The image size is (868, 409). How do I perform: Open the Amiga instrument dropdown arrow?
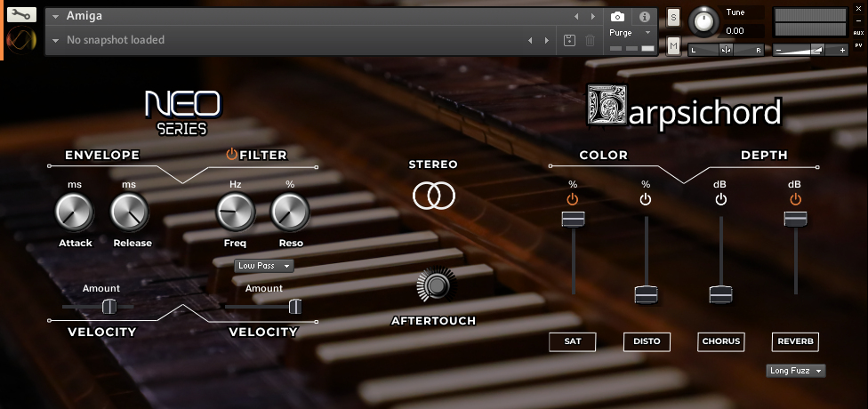[x=55, y=17]
